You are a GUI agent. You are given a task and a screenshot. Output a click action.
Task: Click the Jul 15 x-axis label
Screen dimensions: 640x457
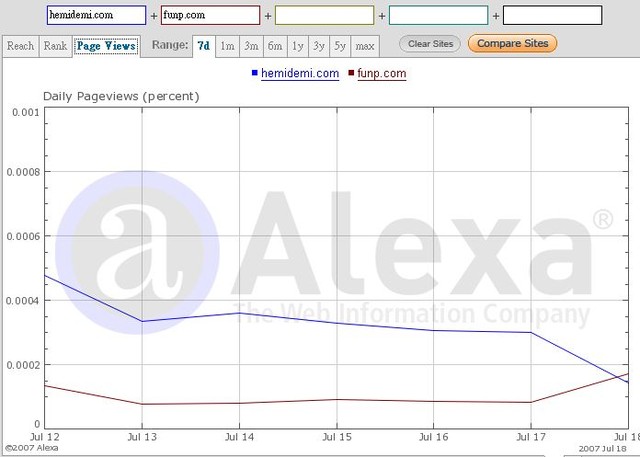tap(337, 437)
